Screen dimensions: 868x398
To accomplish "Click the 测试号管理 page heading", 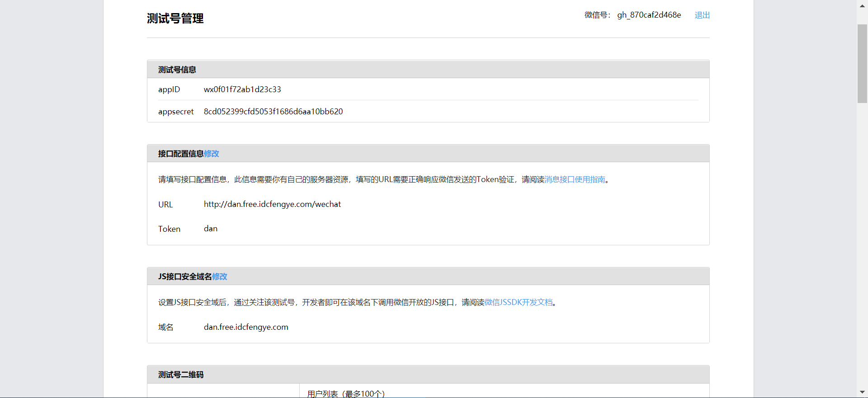I will 175,19.
